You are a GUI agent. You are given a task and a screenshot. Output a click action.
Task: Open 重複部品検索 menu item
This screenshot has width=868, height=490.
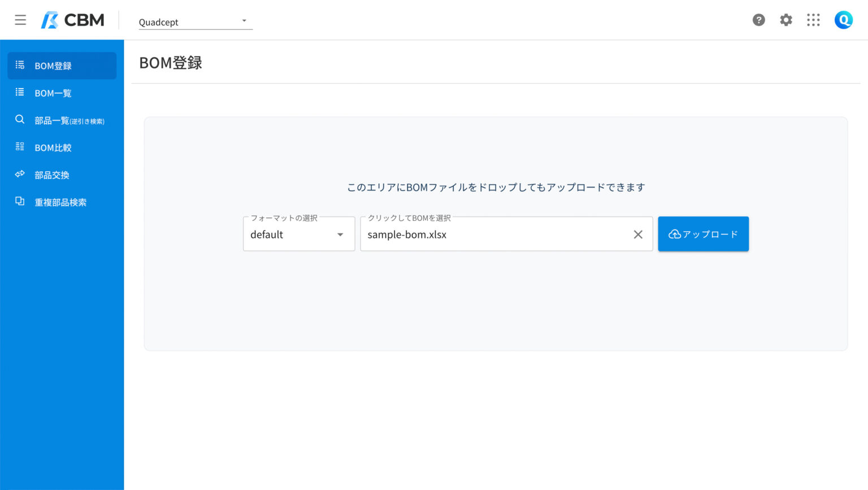(x=60, y=202)
